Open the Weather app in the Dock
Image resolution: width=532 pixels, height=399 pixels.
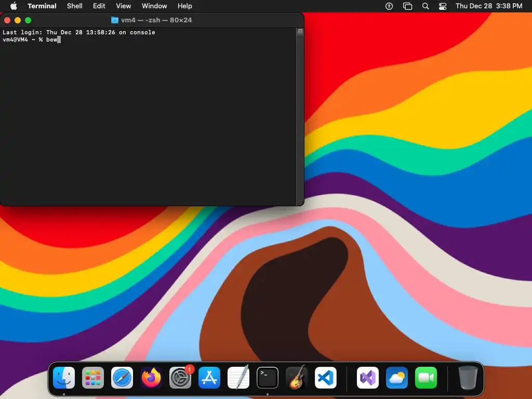[x=397, y=378]
